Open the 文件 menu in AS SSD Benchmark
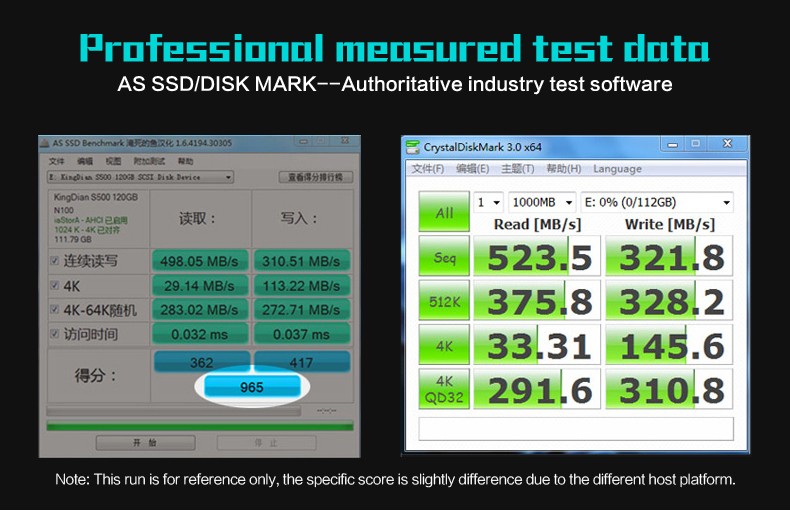This screenshot has height=513, width=790. (x=56, y=161)
